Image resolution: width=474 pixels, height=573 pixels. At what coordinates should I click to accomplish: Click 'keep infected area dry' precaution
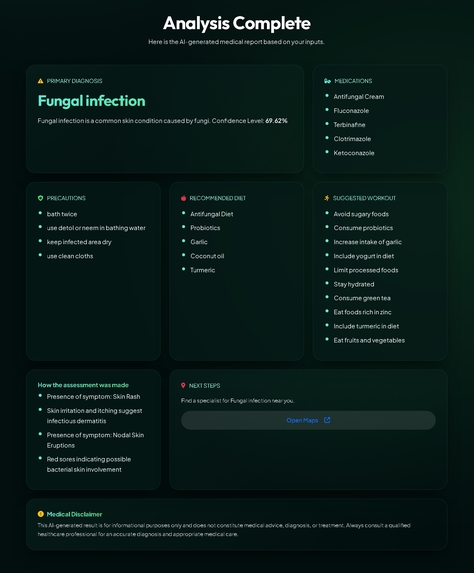[79, 242]
